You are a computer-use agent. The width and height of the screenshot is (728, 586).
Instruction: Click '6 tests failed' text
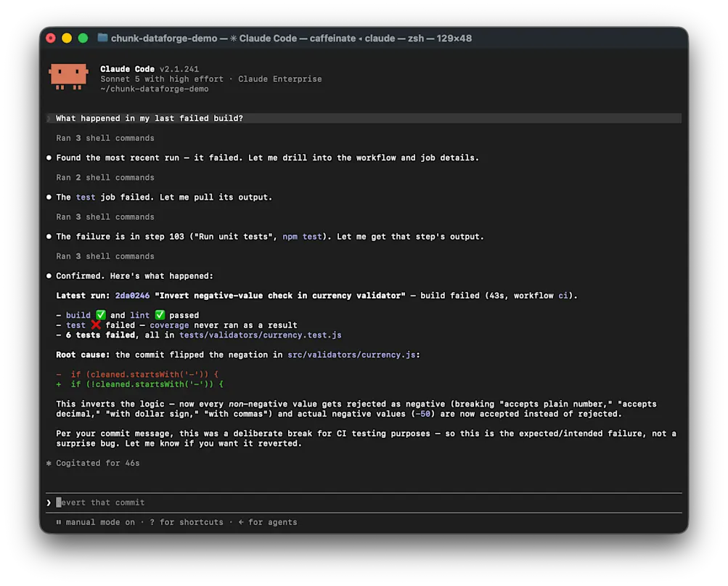coord(100,335)
